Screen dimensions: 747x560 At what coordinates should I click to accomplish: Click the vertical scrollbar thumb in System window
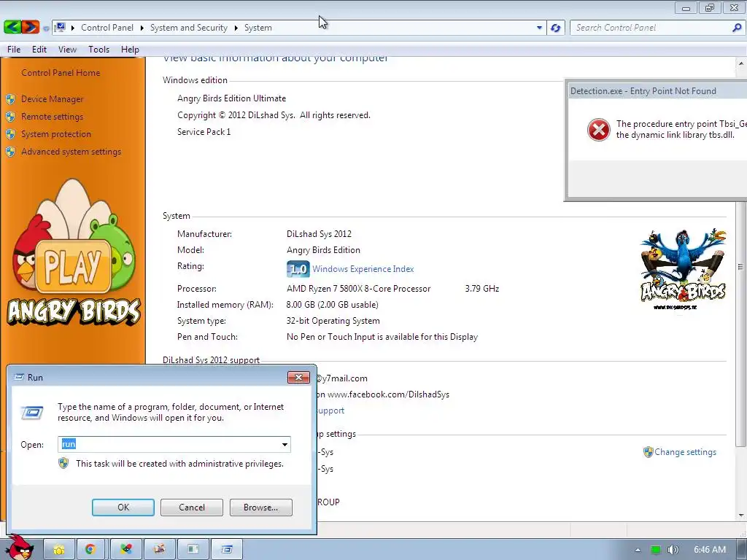(741, 267)
